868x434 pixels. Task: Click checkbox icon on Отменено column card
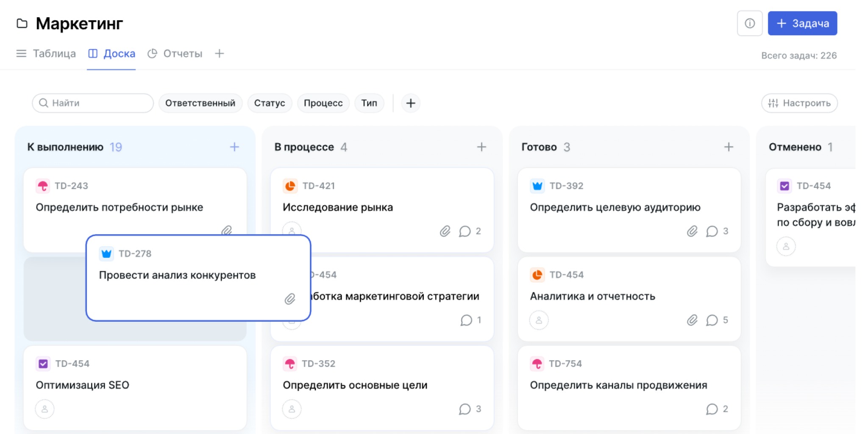[x=785, y=186]
